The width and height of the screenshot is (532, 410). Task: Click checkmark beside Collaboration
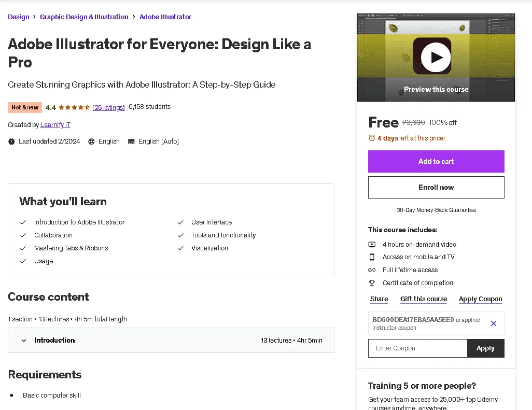23,235
